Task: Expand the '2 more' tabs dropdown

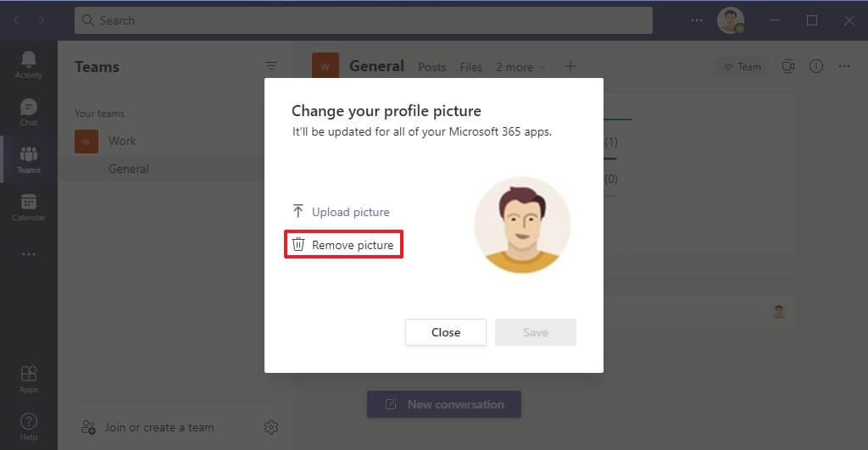Action: coord(520,67)
